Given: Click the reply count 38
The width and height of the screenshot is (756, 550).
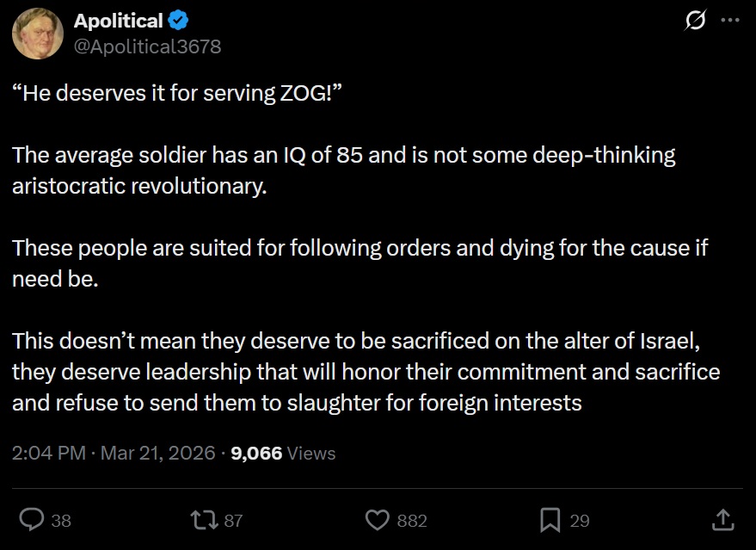Looking at the screenshot, I should pyautogui.click(x=61, y=521).
